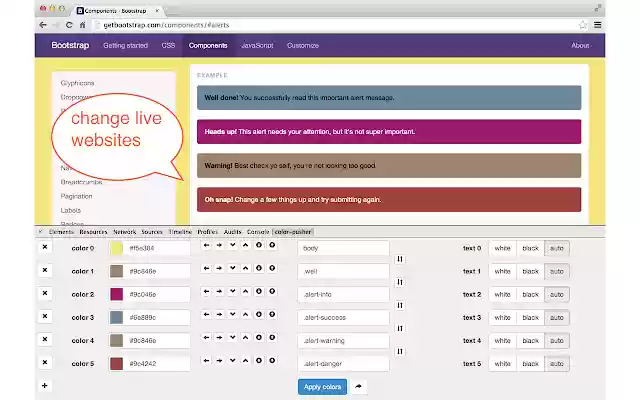Open the red color 5 swatch picker
The width and height of the screenshot is (640, 400).
(x=116, y=364)
